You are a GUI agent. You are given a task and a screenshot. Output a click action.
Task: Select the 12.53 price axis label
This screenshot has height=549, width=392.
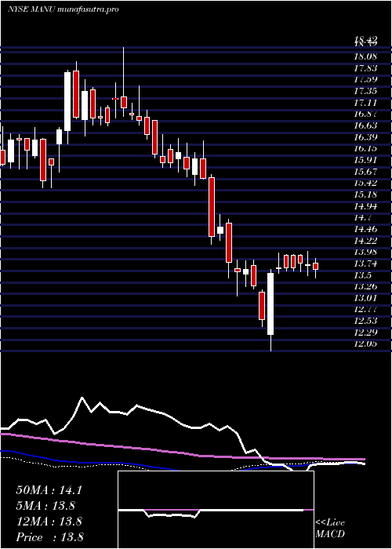pyautogui.click(x=365, y=321)
